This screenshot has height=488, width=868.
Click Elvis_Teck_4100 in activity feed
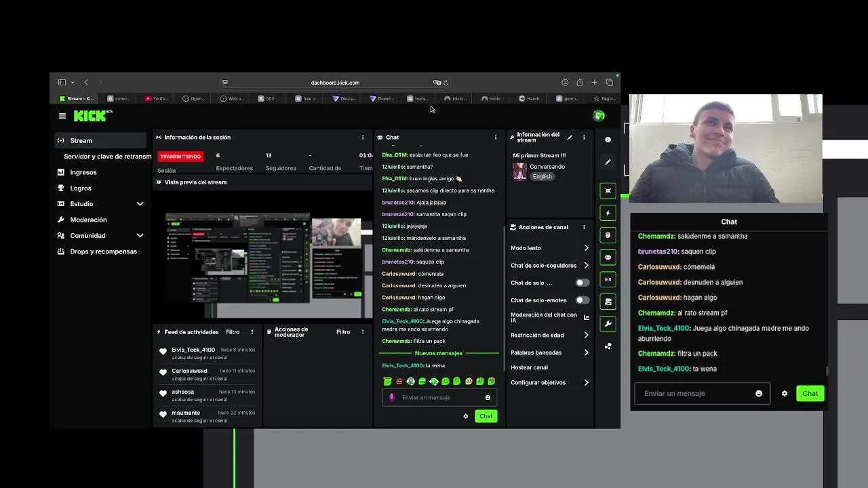point(193,350)
